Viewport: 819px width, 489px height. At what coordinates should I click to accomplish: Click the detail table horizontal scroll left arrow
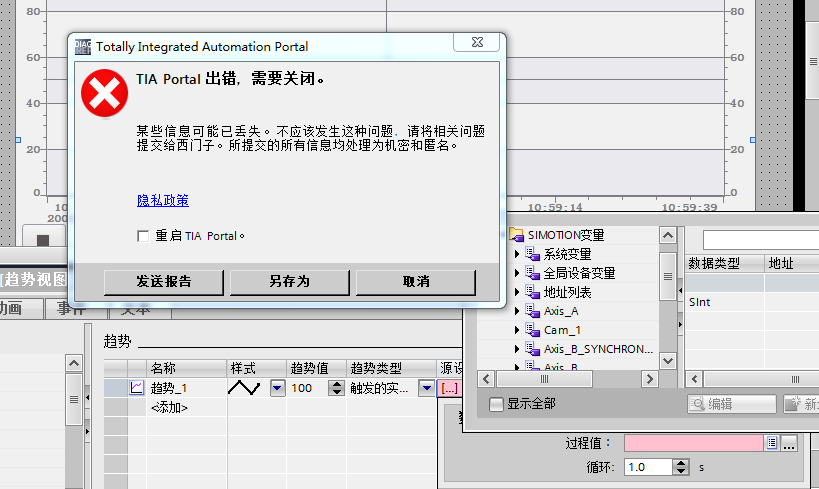[x=695, y=379]
